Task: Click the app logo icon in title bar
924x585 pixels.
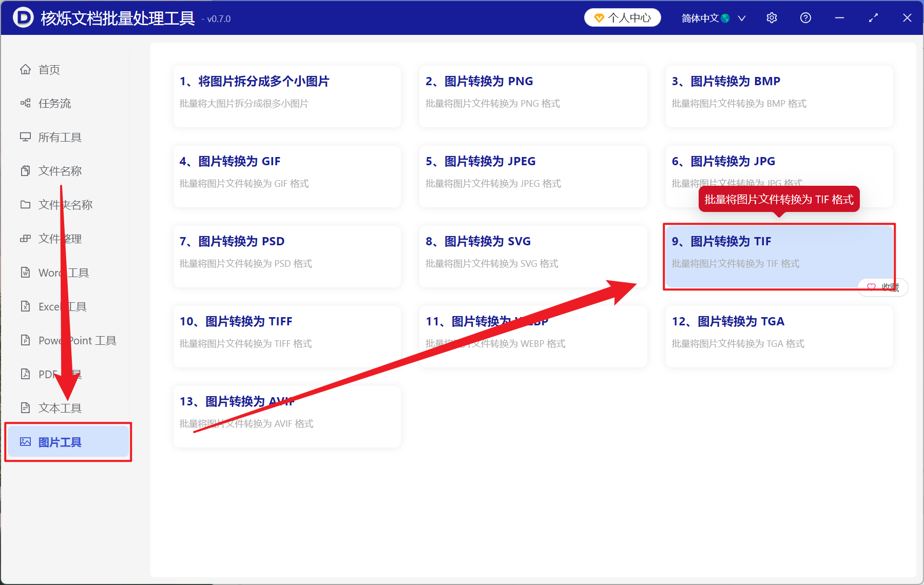Action: click(x=23, y=17)
